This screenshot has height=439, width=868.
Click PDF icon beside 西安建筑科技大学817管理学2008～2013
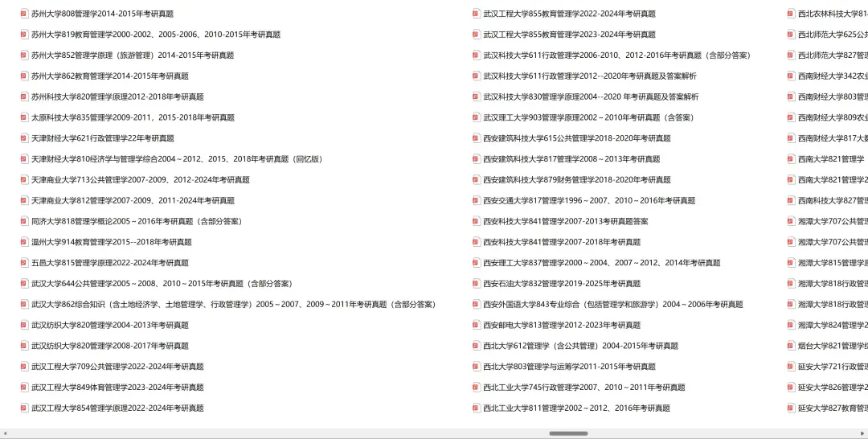(x=477, y=159)
